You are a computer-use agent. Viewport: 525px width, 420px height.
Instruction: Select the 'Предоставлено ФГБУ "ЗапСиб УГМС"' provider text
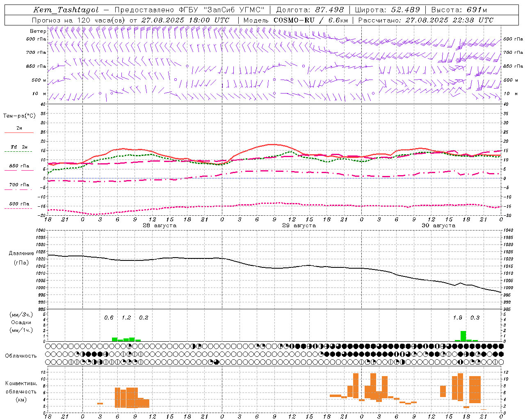tap(189, 10)
